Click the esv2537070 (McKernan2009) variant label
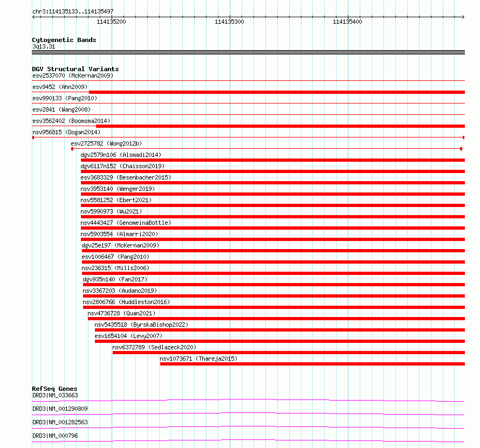Screen dimensions: 480x448 tap(73, 75)
